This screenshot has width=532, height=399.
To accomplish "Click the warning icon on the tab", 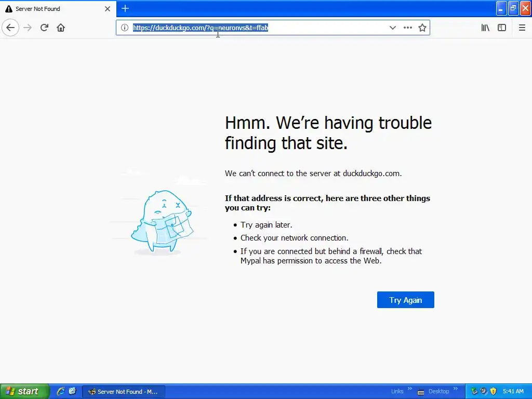I will [x=9, y=9].
